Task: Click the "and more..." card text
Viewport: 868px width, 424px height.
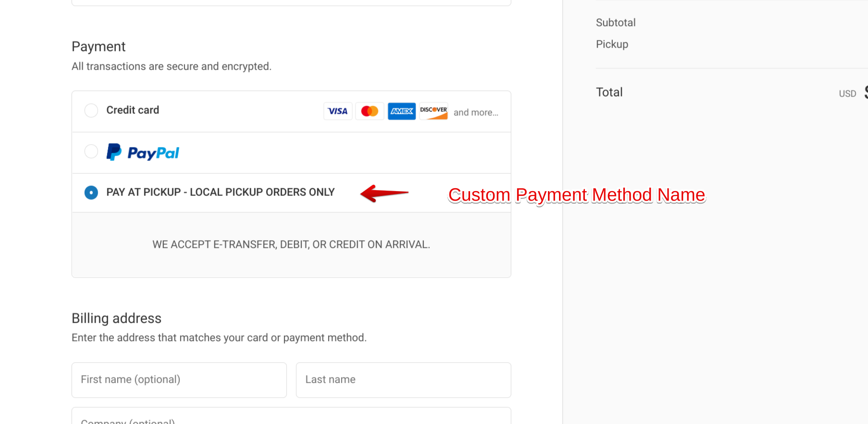Action: [476, 112]
